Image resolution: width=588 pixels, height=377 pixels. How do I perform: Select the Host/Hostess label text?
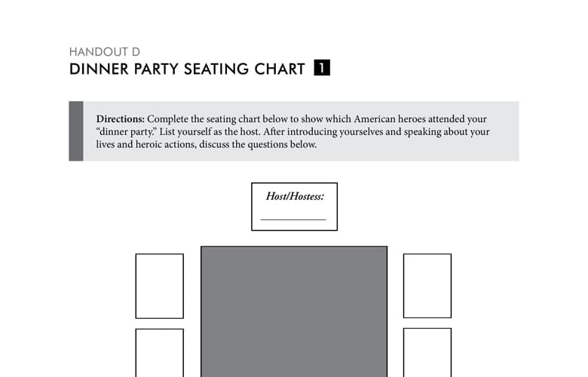pos(294,196)
